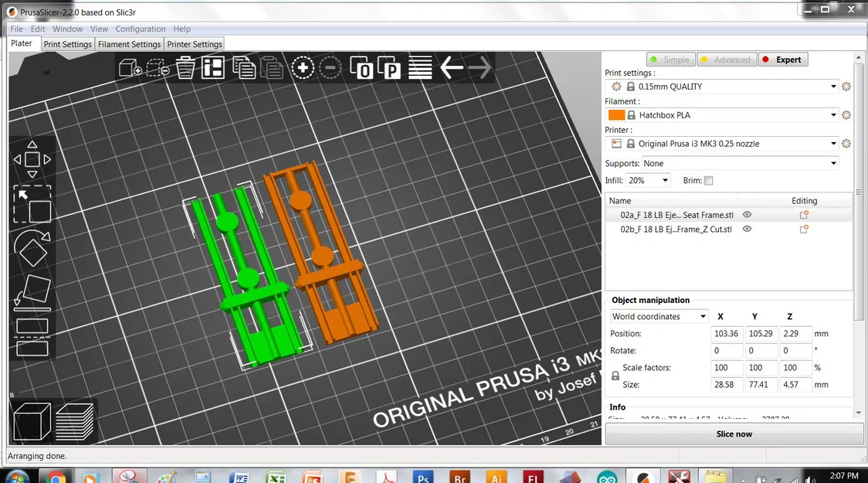Click the Add object toolbar icon

pos(130,68)
